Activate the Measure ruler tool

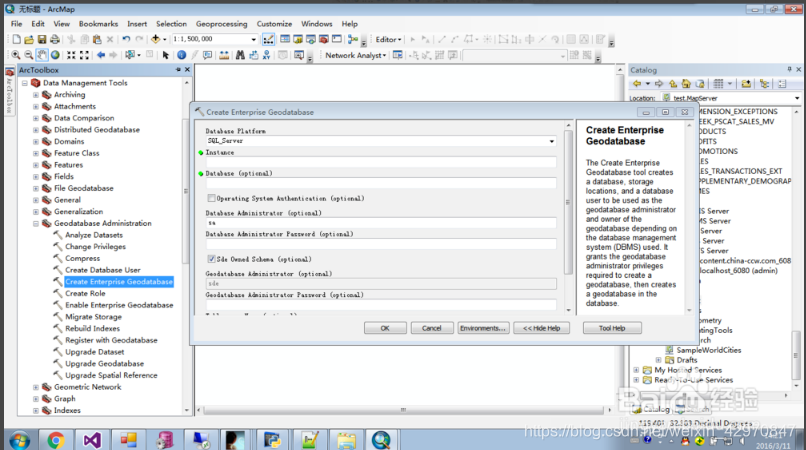point(224,55)
